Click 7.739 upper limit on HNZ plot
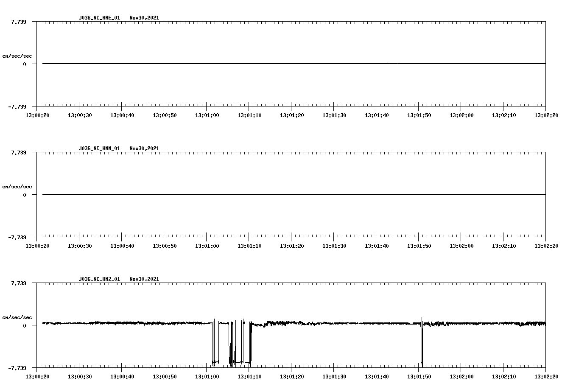Viewport: 576px width, 392px height. point(19,283)
